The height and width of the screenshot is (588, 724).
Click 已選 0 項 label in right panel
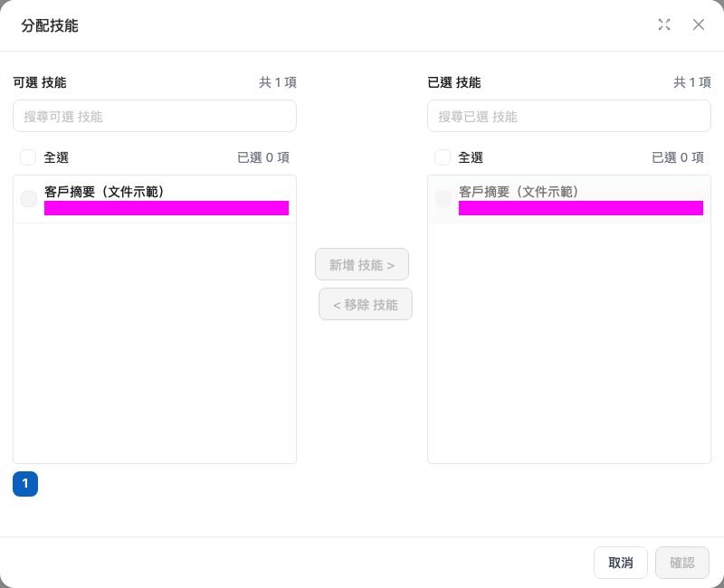coord(677,157)
